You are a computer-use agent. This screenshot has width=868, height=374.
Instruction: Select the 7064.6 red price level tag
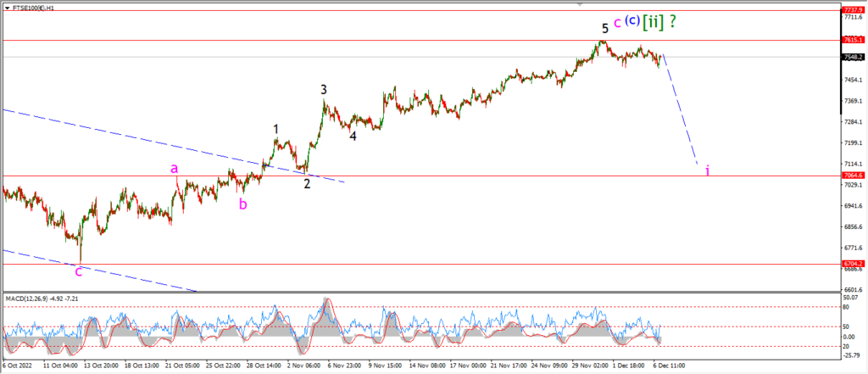tap(852, 175)
